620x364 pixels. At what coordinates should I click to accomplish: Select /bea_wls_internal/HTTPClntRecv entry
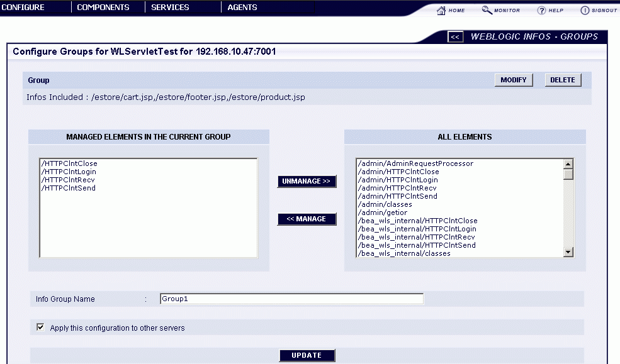(x=416, y=237)
